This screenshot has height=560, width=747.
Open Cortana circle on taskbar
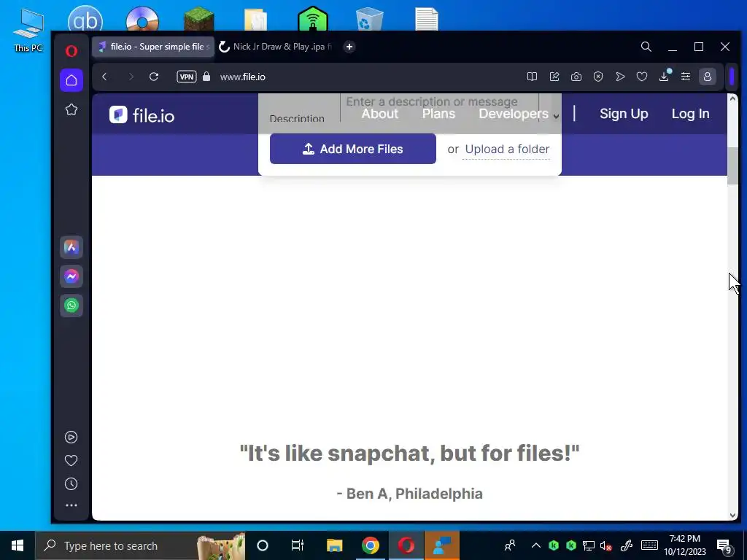coord(263,545)
